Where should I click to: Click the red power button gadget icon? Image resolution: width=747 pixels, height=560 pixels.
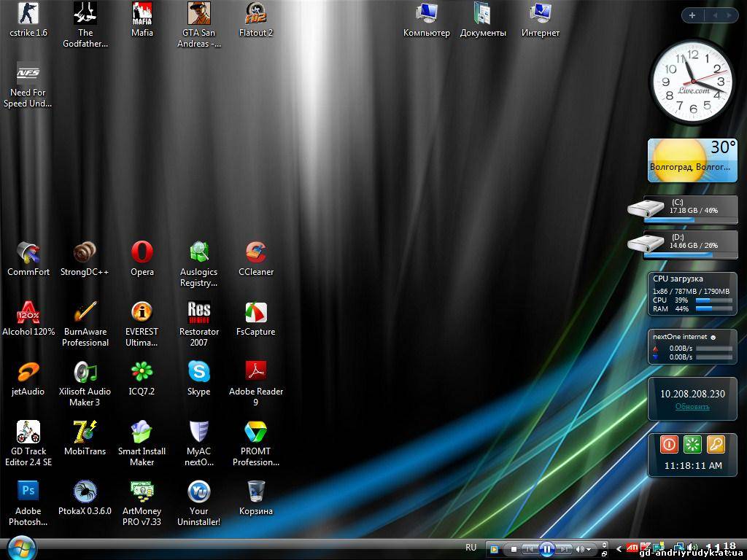click(669, 444)
